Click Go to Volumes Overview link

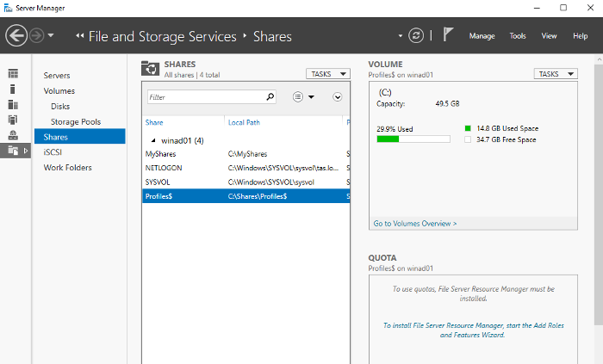click(415, 223)
